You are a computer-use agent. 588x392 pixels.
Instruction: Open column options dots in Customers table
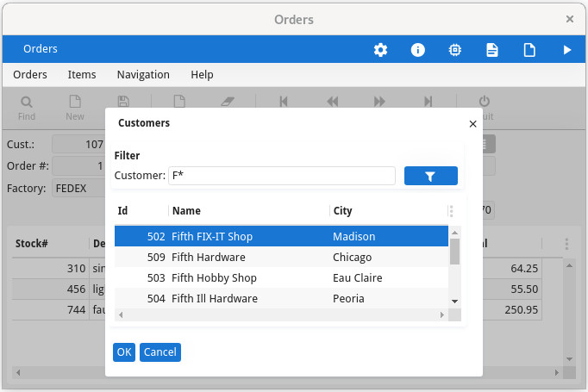pyautogui.click(x=451, y=211)
